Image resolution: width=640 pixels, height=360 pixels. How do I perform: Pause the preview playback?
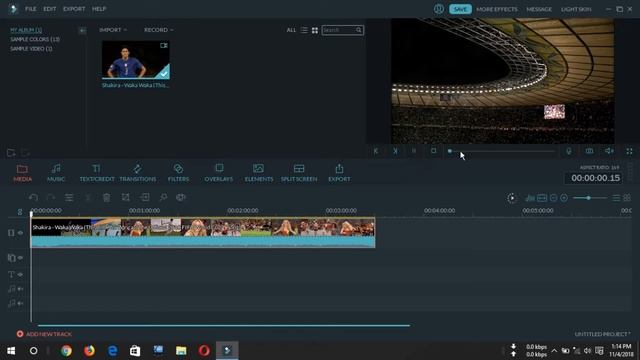(414, 151)
